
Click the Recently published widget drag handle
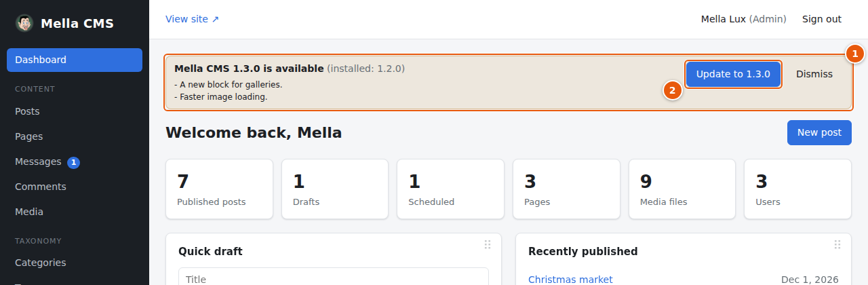point(837,244)
